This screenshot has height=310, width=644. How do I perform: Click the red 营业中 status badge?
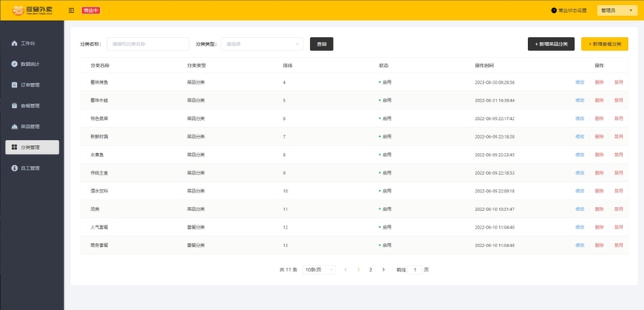91,10
